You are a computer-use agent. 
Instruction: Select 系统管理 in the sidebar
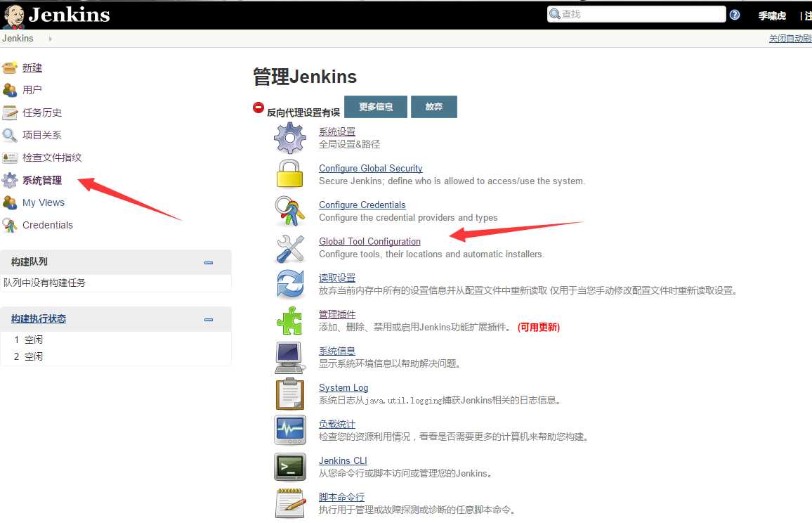click(42, 181)
